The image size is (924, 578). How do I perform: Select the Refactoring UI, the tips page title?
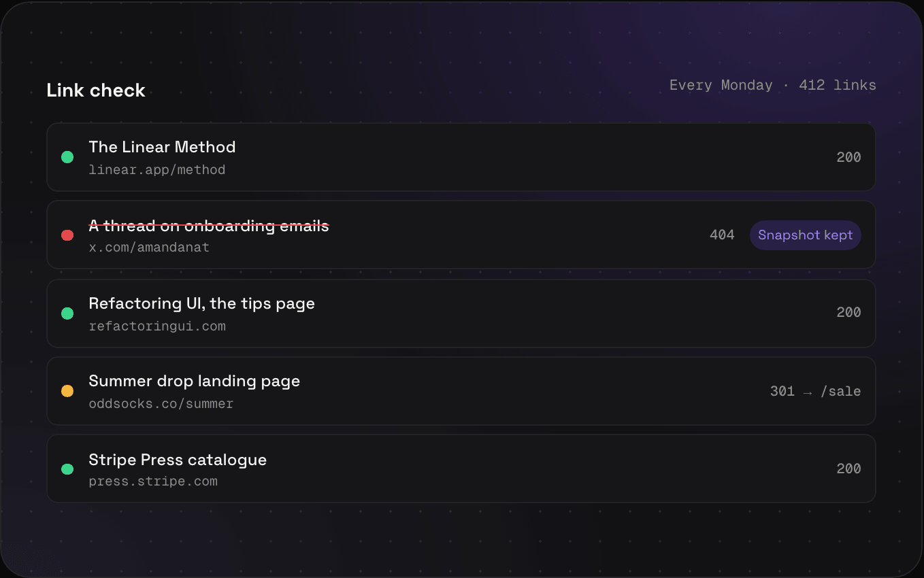tap(202, 303)
